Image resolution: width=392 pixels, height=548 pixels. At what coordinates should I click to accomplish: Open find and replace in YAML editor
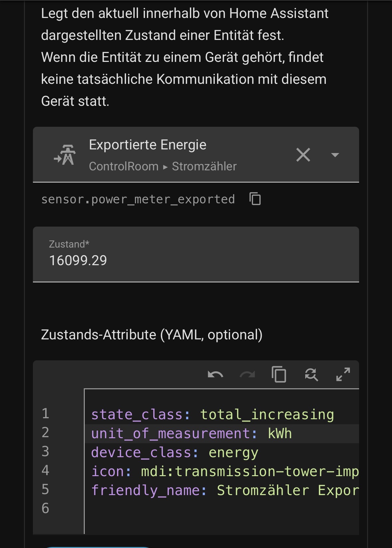[311, 375]
